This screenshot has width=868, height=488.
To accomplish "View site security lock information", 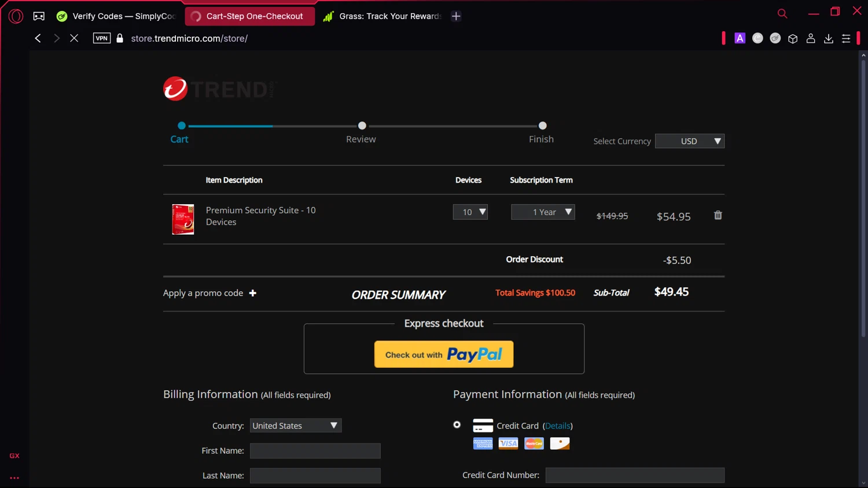I will pos(120,38).
